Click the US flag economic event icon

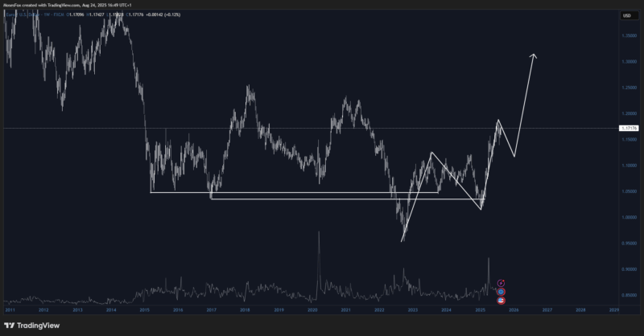point(501,300)
